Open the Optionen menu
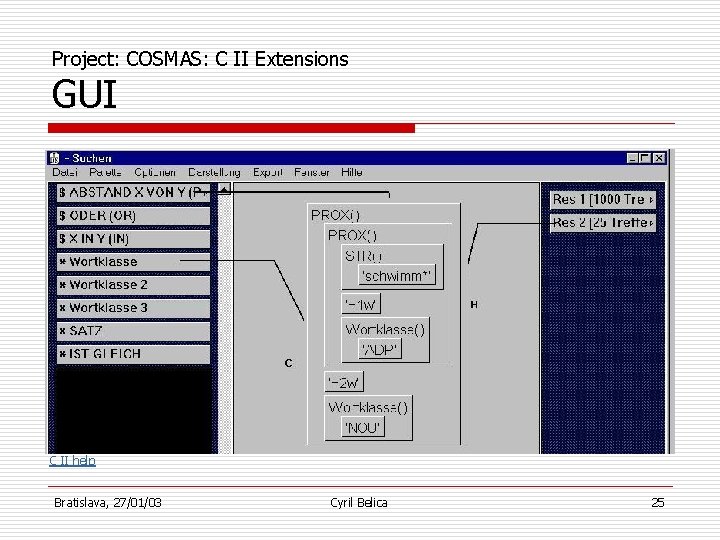The image size is (720, 540). click(x=155, y=172)
